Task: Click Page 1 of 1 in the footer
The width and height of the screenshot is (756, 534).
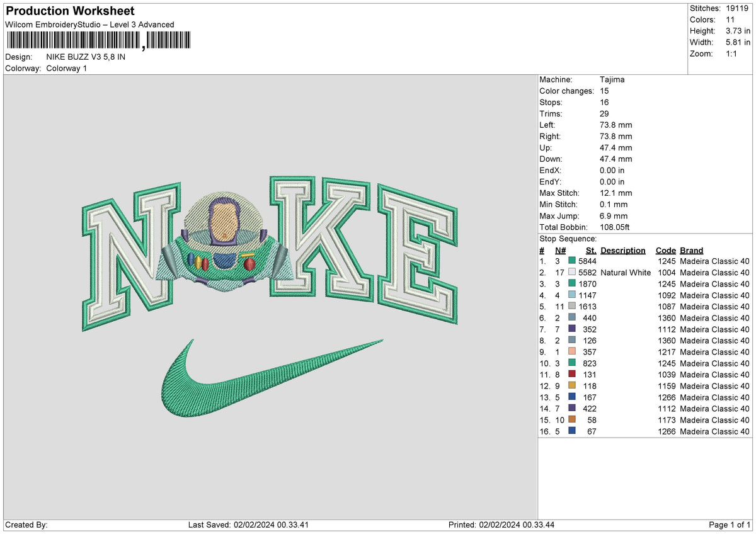Action: (731, 524)
